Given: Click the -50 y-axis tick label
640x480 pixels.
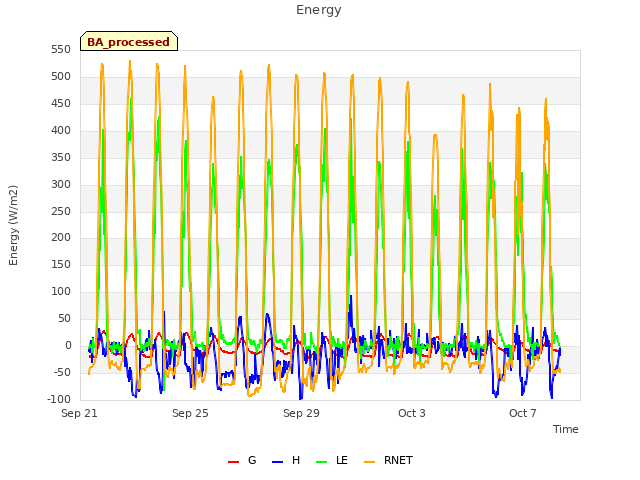Looking at the screenshot, I should 62,372.
